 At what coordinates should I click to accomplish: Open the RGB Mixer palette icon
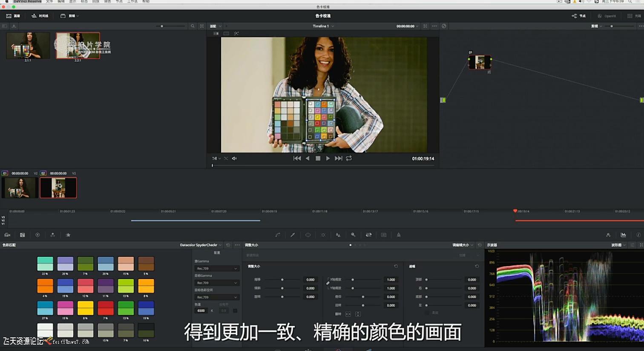coord(53,235)
